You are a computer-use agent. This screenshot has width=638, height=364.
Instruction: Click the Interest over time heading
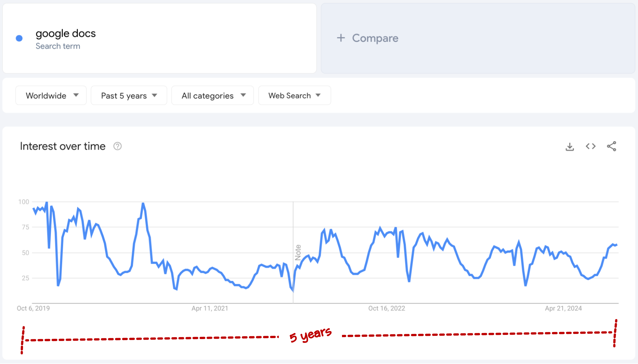tap(63, 146)
